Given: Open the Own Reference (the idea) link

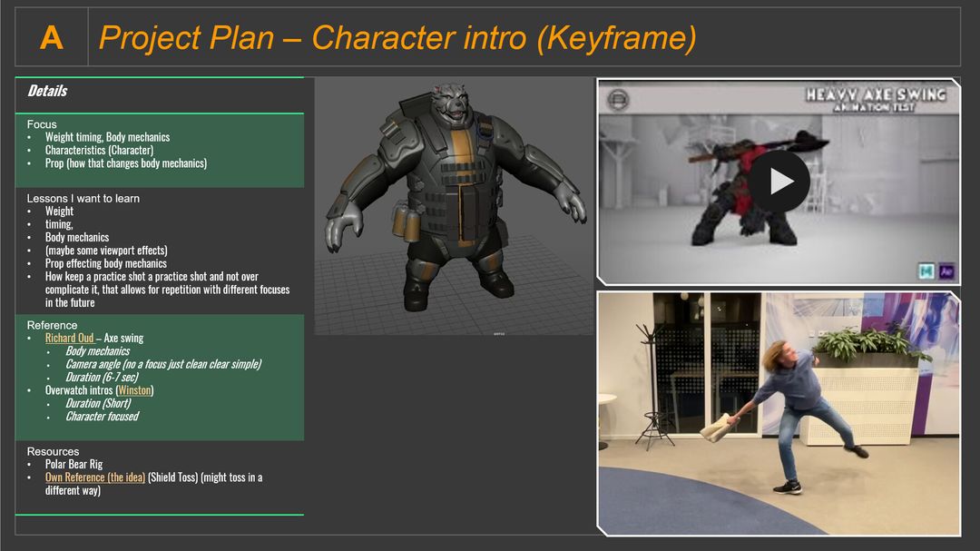Looking at the screenshot, I should tap(95, 477).
